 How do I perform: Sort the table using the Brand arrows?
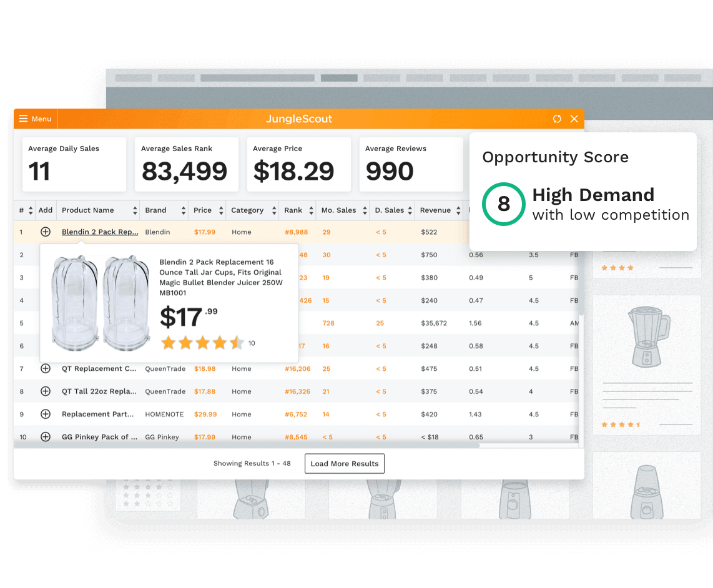(x=184, y=210)
